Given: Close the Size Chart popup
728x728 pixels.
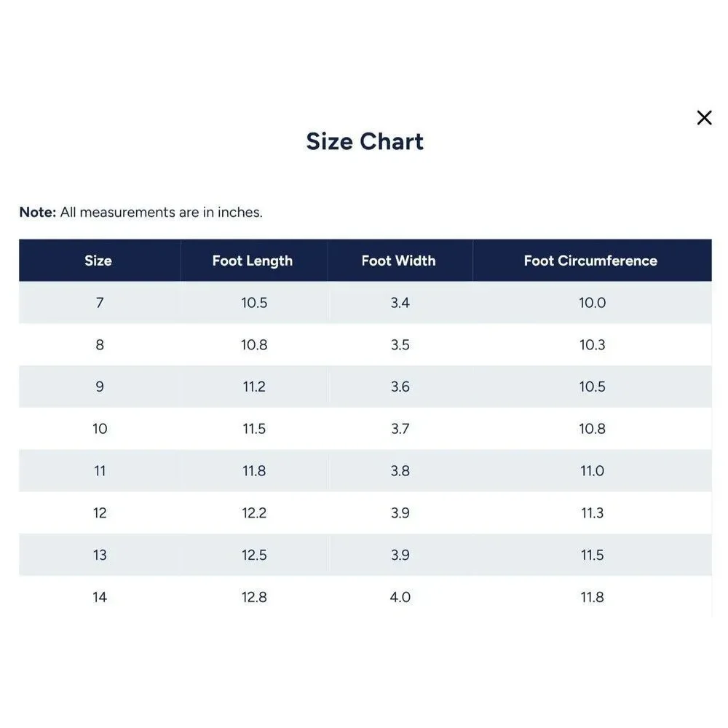Looking at the screenshot, I should click(x=704, y=117).
